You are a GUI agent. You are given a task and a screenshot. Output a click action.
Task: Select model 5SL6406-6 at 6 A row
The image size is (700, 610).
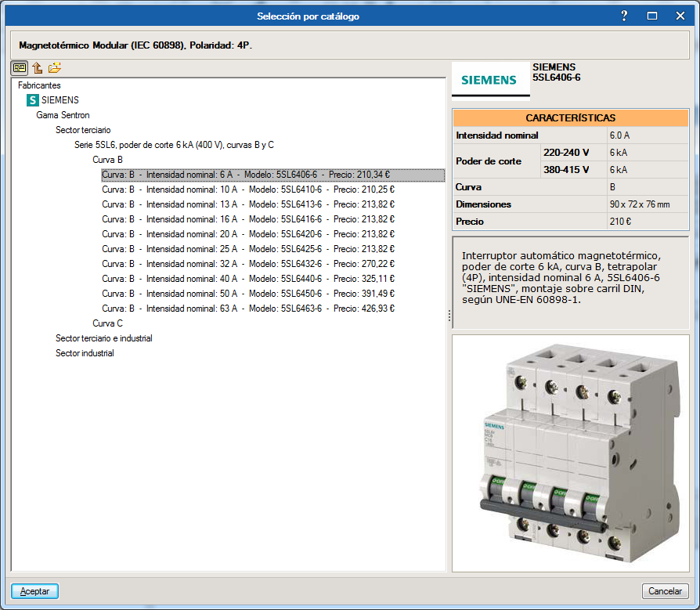pyautogui.click(x=273, y=175)
